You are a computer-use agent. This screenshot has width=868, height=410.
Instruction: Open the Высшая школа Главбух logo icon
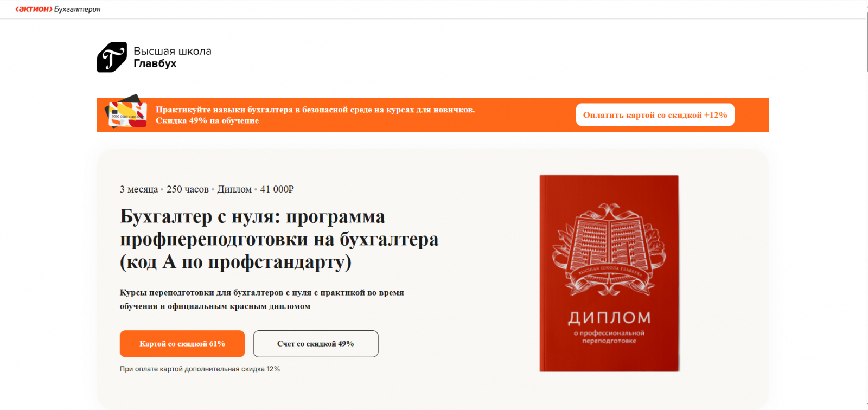coord(112,57)
